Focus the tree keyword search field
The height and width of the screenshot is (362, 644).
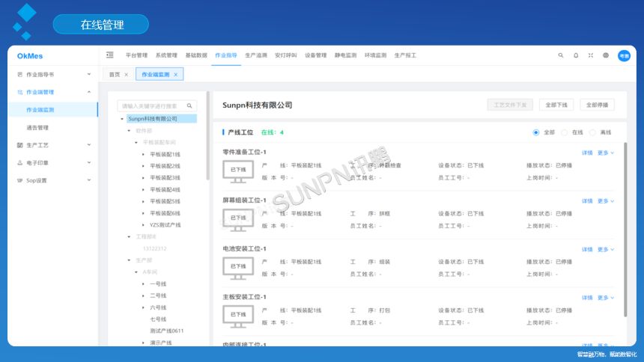coord(157,106)
